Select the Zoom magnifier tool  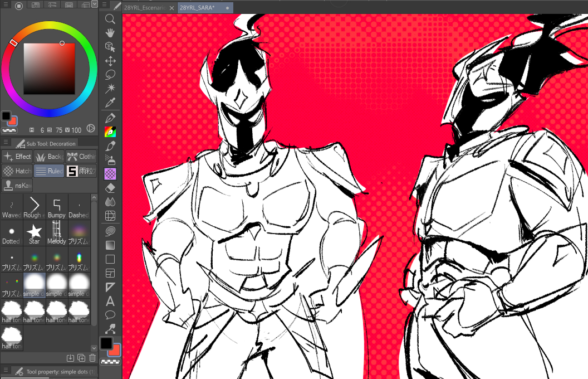coord(110,20)
